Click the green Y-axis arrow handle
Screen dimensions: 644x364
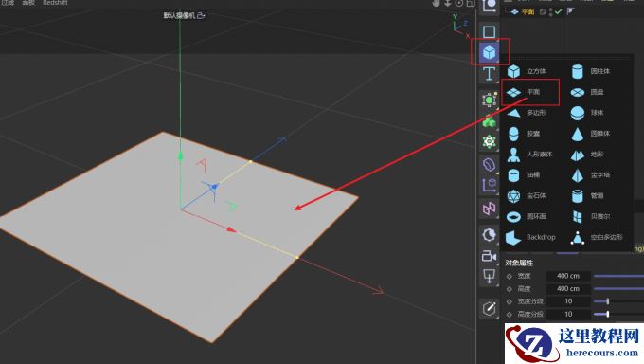tap(180, 155)
